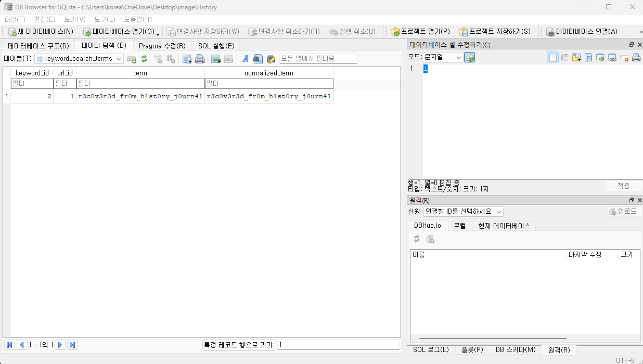
Task: Click the print table icon in browse toolbar
Action: (x=200, y=59)
